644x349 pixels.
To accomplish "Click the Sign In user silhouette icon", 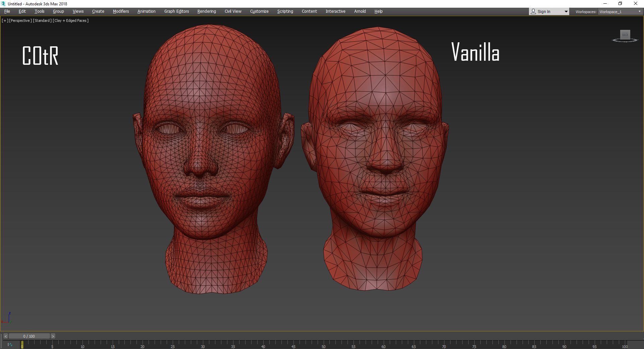I will (533, 11).
